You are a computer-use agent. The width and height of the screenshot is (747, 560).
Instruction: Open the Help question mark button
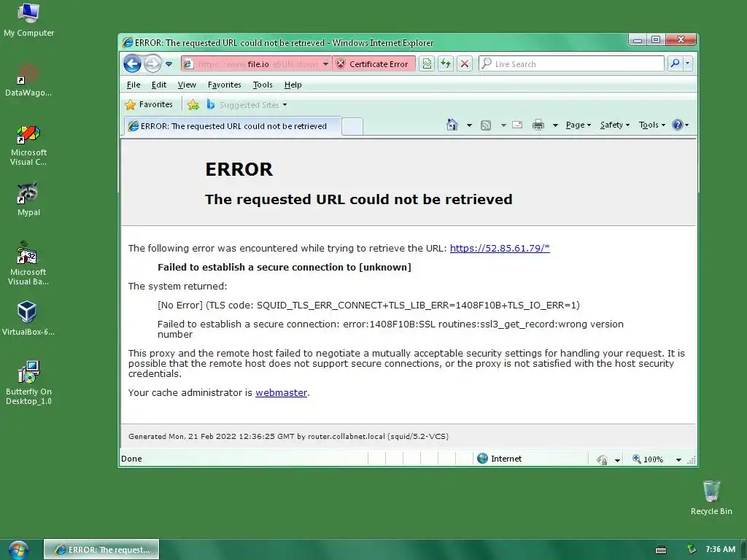(680, 125)
